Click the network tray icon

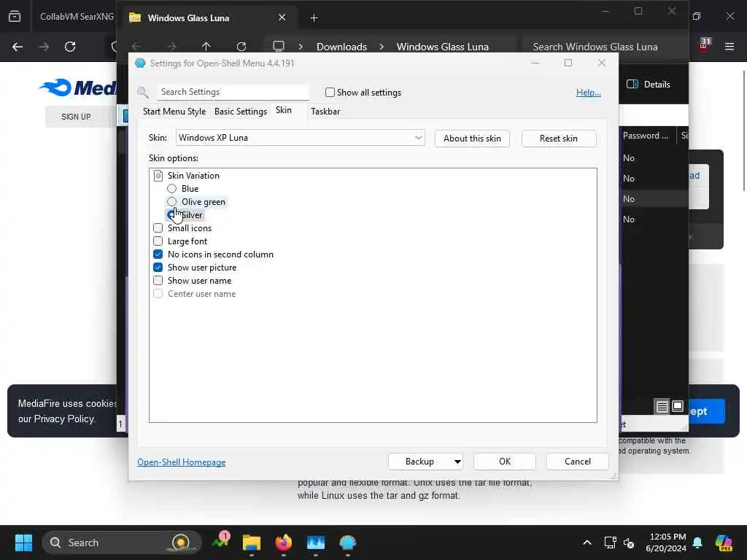[x=611, y=542]
